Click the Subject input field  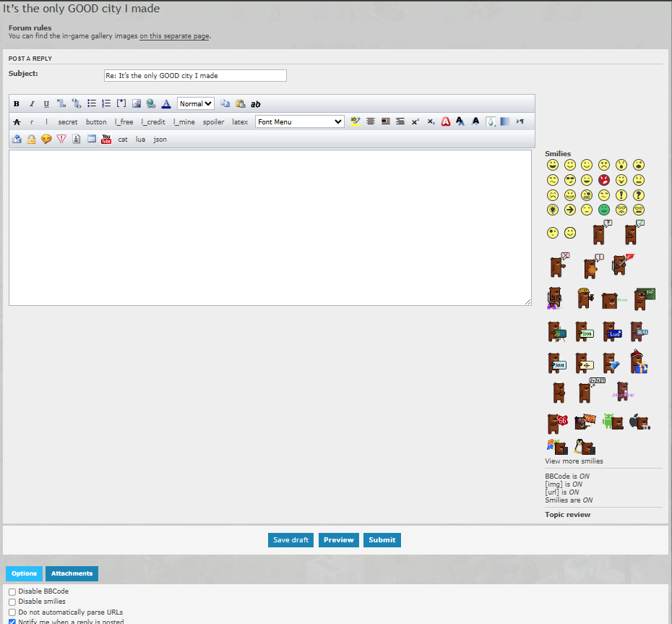tap(195, 75)
